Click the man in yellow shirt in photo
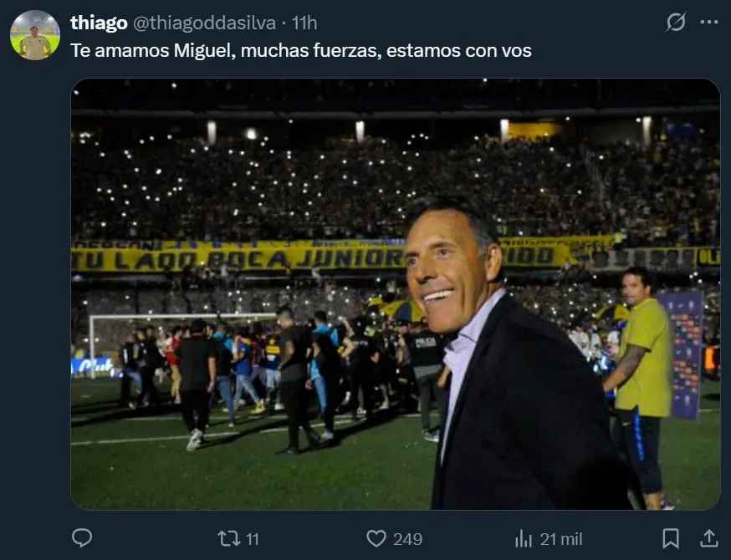The image size is (731, 560). coord(642,359)
